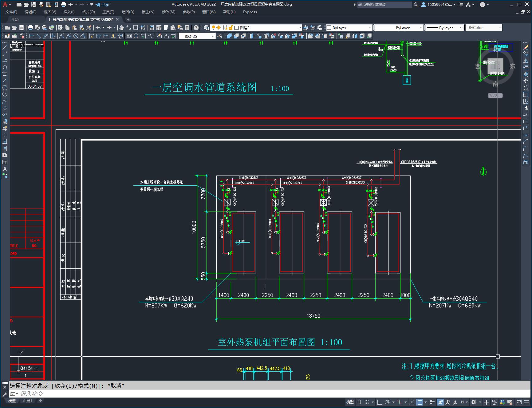Click the 共享 share button

click(x=102, y=5)
